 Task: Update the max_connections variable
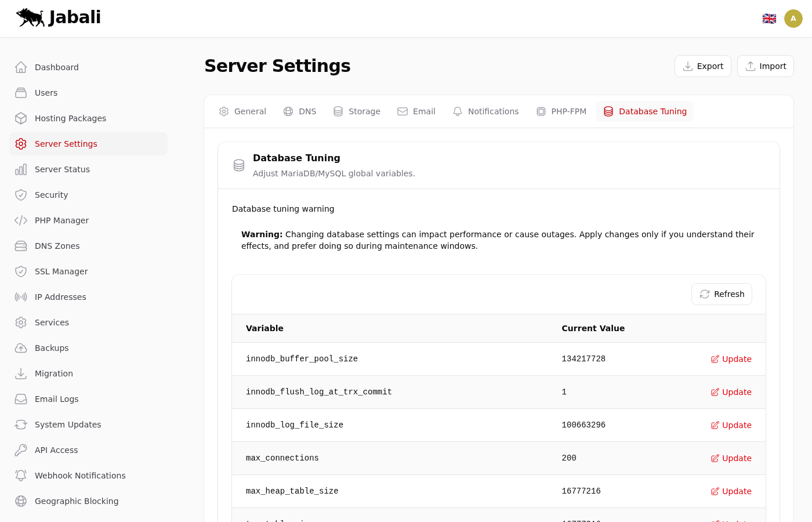[x=731, y=458]
